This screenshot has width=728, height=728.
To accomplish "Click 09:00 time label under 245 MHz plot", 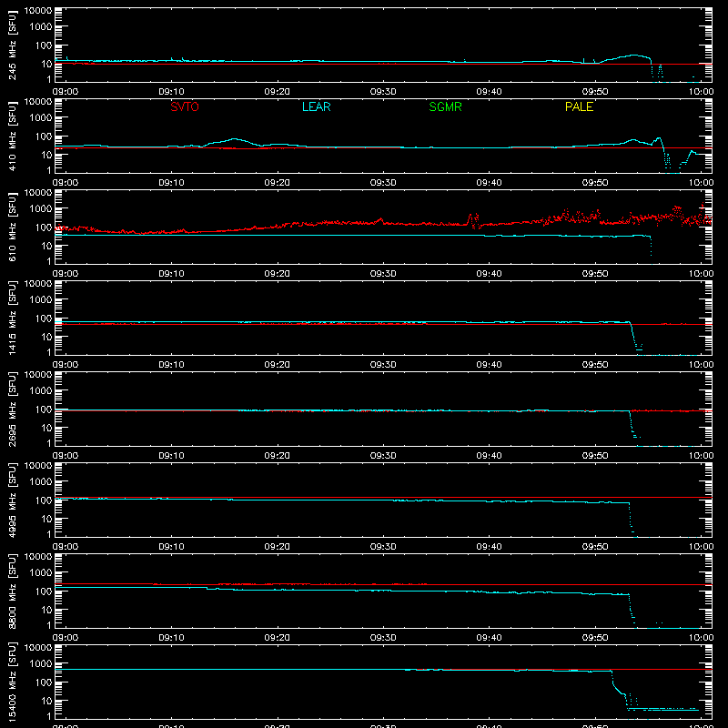I will click(66, 92).
